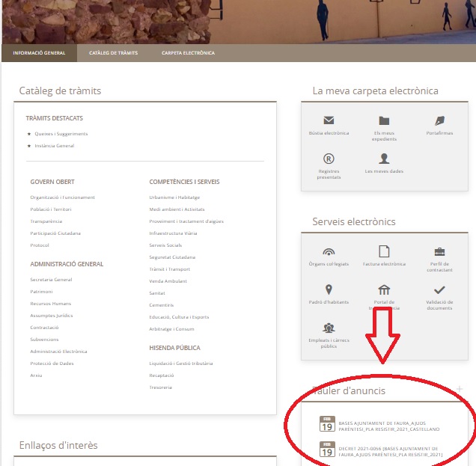476x466 pixels.
Task: Switch to Carpeta electrònica tab
Action: pyautogui.click(x=188, y=53)
